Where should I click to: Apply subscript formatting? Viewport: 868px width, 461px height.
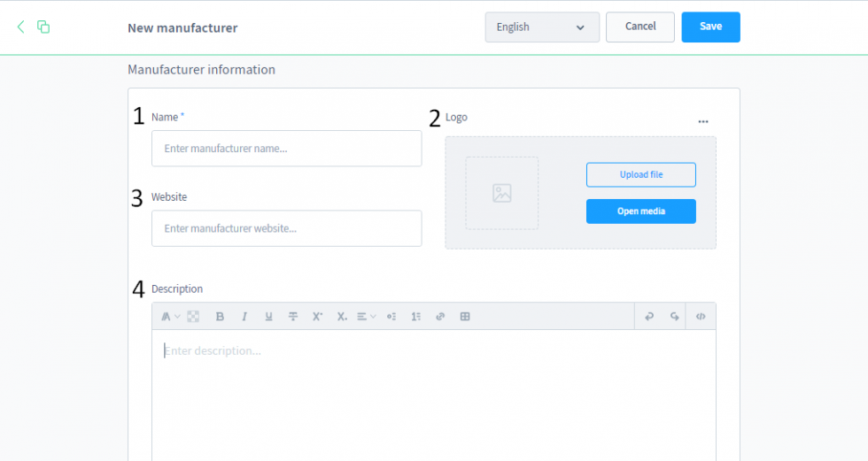(x=342, y=317)
